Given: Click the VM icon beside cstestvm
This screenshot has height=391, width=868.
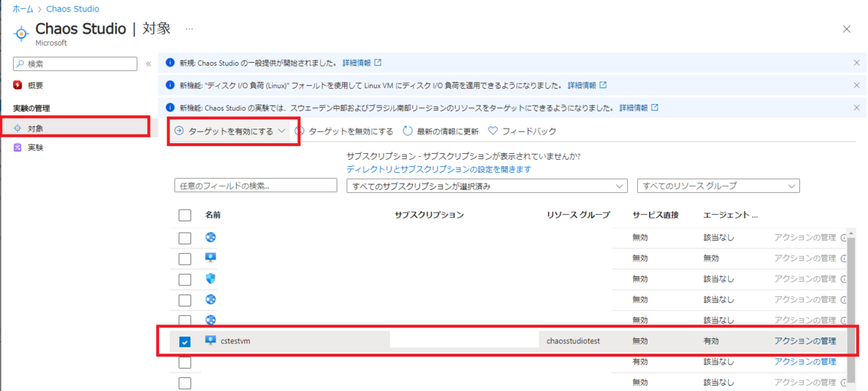Looking at the screenshot, I should coord(210,340).
